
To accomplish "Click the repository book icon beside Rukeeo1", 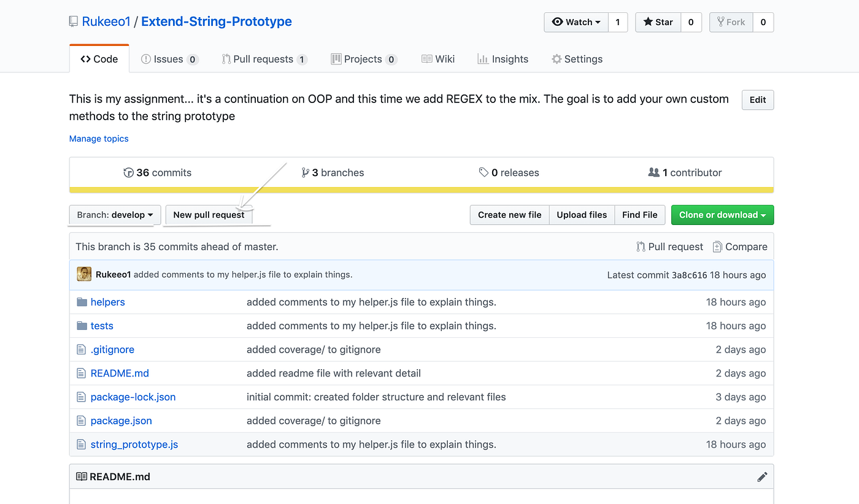I will tap(74, 22).
